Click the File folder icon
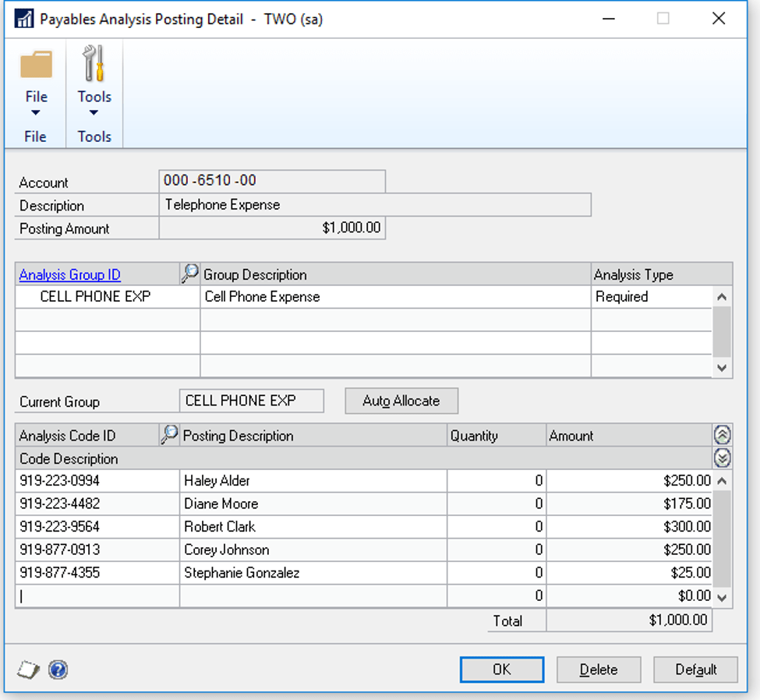Image resolution: width=760 pixels, height=700 pixels. coord(36,64)
